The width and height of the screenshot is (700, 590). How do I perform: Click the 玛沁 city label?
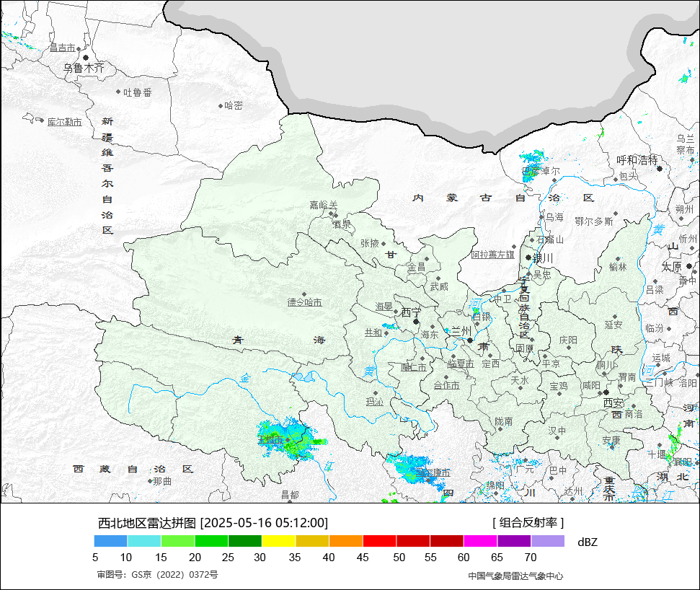(375, 402)
